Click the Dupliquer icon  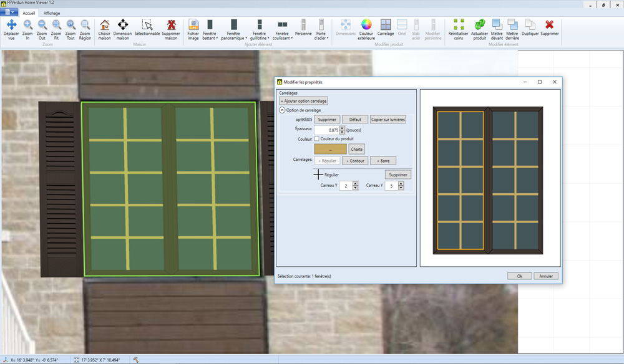point(530,28)
